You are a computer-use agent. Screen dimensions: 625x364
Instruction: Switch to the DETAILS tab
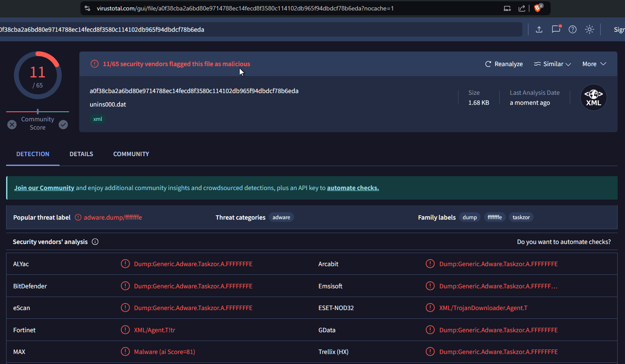tap(81, 154)
